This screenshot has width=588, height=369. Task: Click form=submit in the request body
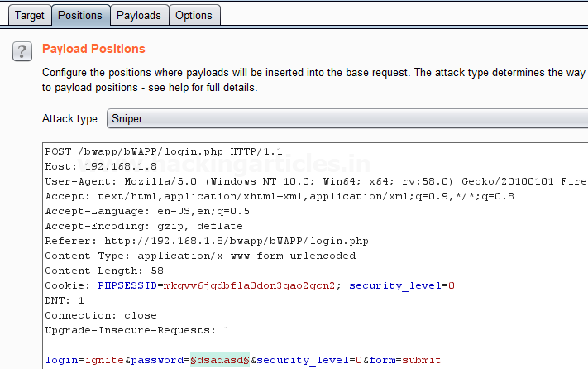click(x=405, y=361)
